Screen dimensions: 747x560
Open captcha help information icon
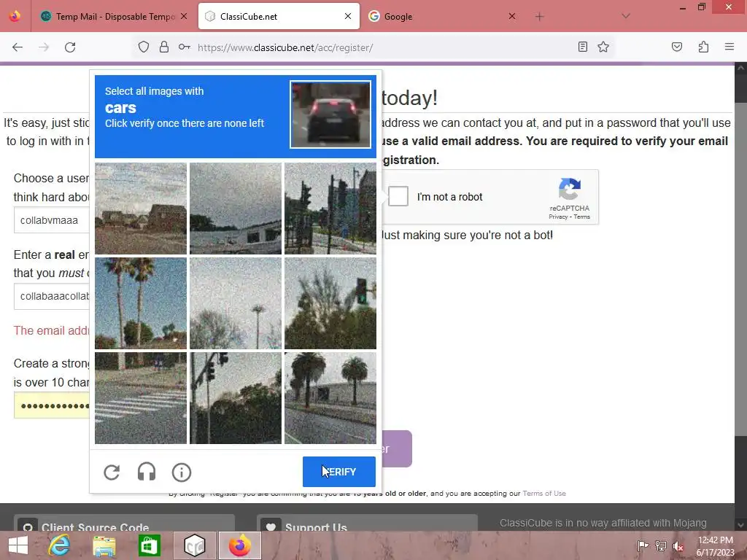(x=182, y=472)
